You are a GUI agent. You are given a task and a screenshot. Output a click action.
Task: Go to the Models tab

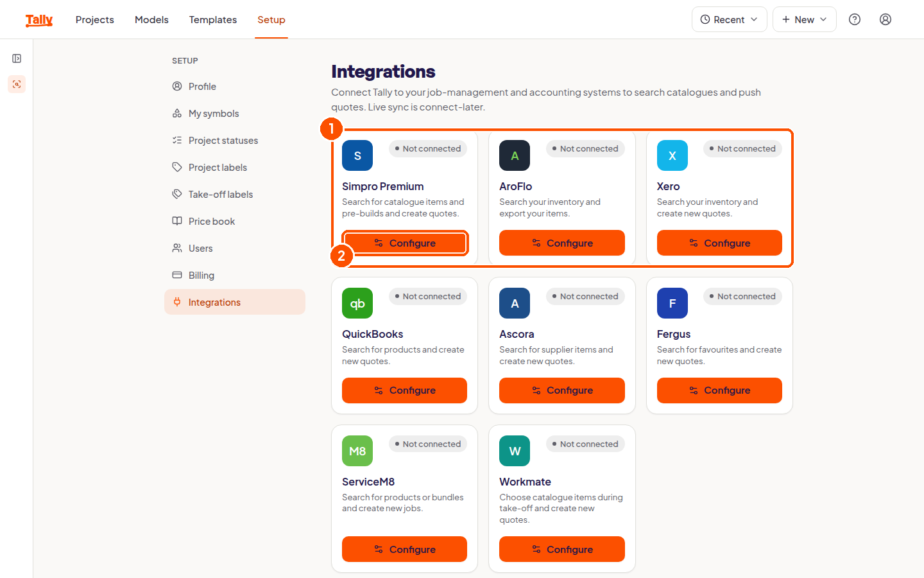151,20
